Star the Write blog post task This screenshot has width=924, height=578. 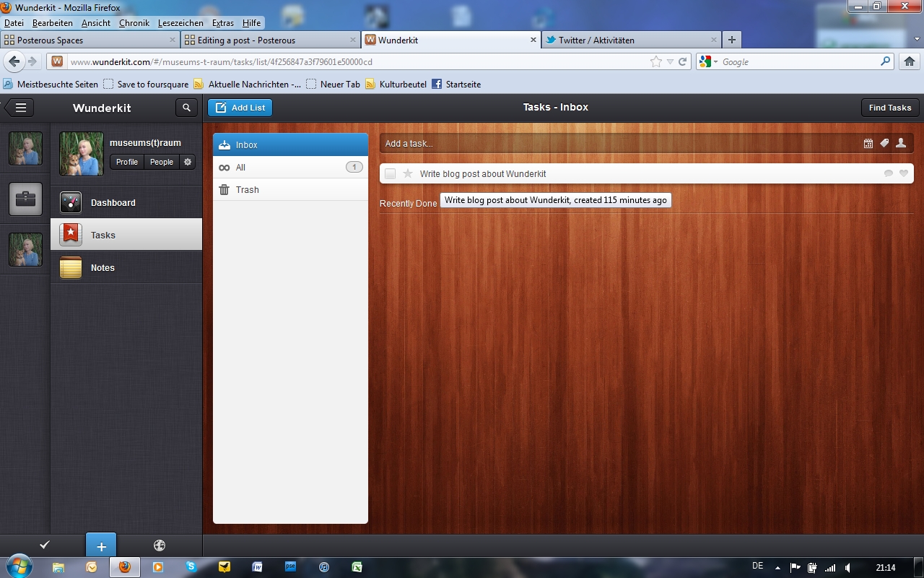(x=408, y=173)
